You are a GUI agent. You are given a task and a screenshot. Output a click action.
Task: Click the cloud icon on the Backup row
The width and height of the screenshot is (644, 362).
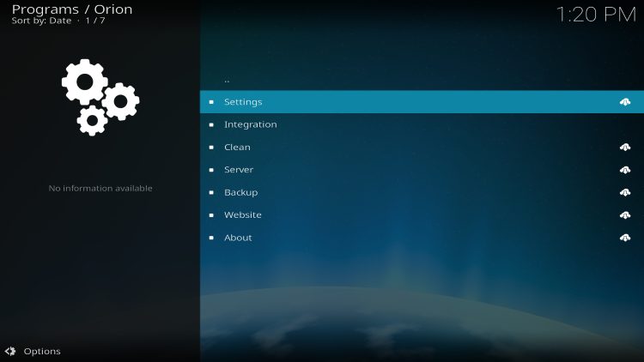pyautogui.click(x=625, y=192)
